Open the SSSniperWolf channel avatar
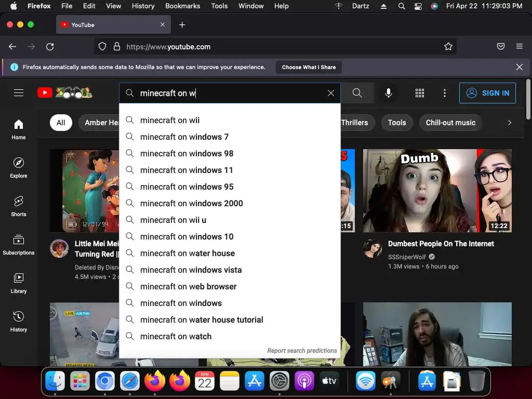Viewport: 532px width, 399px height. [x=372, y=248]
